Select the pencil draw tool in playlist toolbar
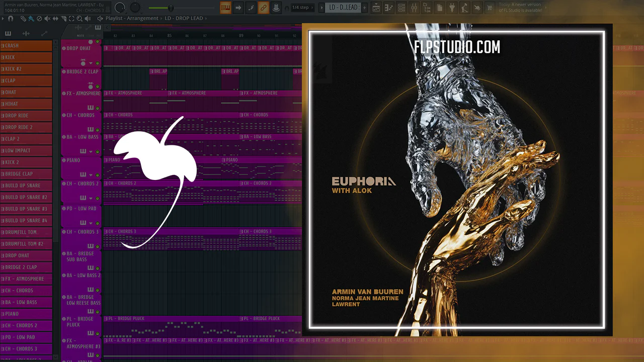The image size is (644, 362). [x=24, y=19]
